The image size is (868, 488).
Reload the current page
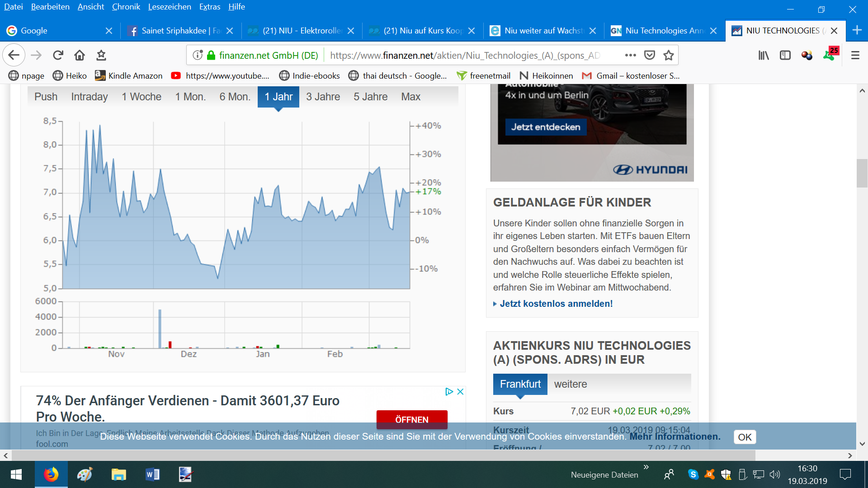point(58,55)
